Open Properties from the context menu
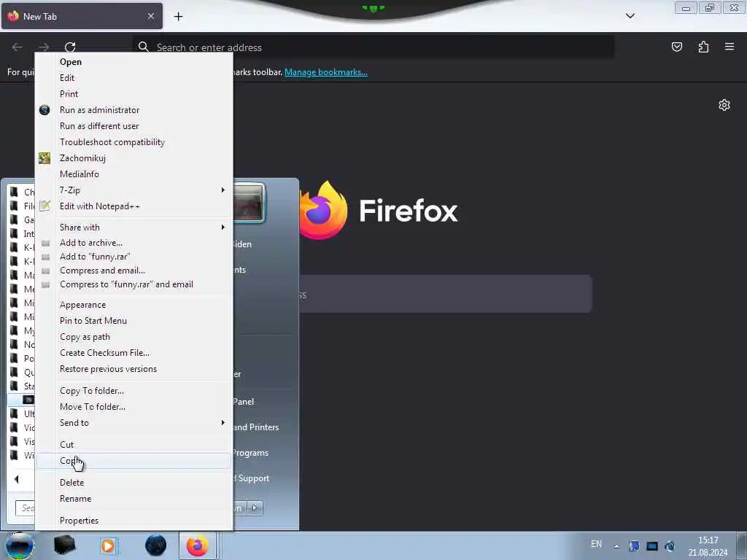747x560 pixels. (134, 521)
